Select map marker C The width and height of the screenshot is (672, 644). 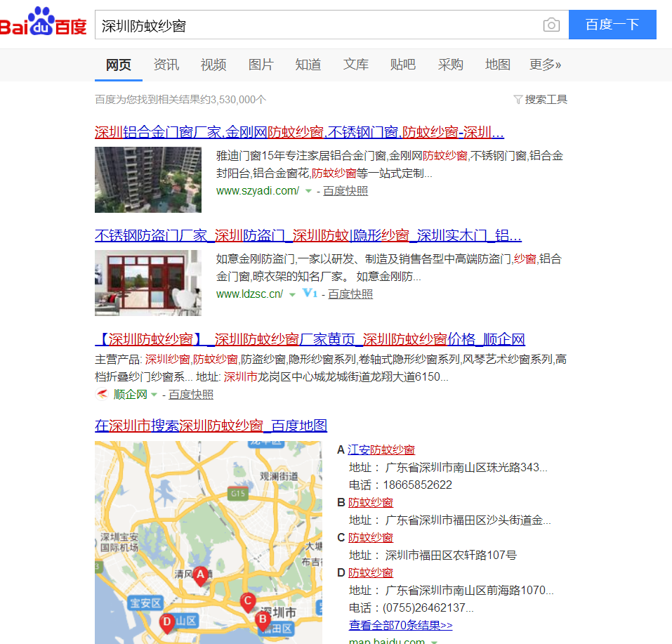[247, 602]
